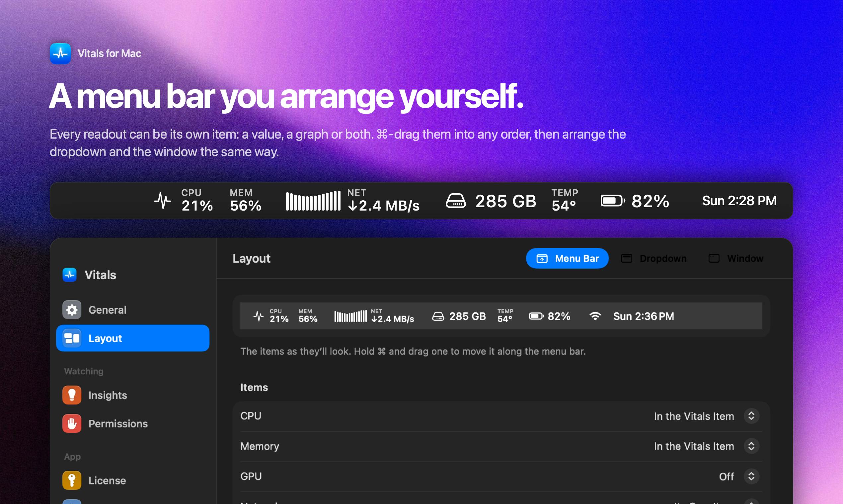
Task: Click the network graph in the Layout preview strip
Action: (350, 316)
